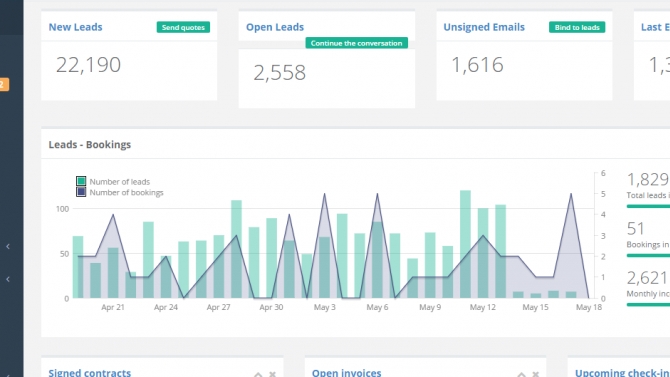The width and height of the screenshot is (670, 377).
Task: Click Continue the conversation button
Action: click(356, 43)
